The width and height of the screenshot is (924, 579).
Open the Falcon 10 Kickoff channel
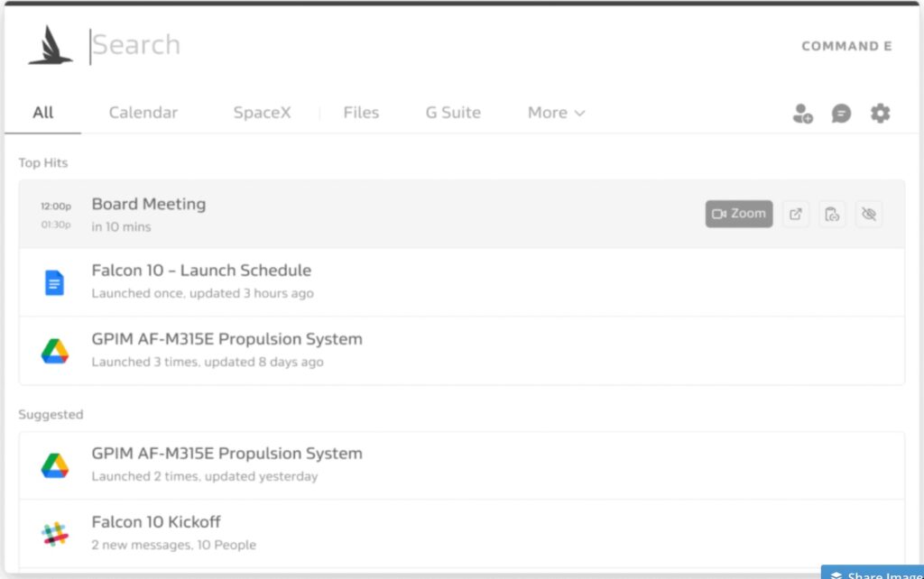[x=461, y=534]
